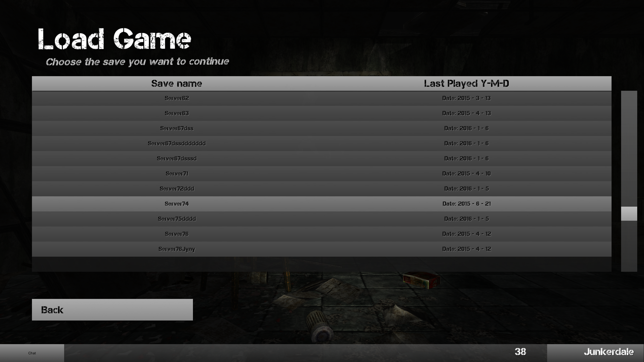Select Server67dss save file
Image resolution: width=644 pixels, height=362 pixels.
(177, 128)
